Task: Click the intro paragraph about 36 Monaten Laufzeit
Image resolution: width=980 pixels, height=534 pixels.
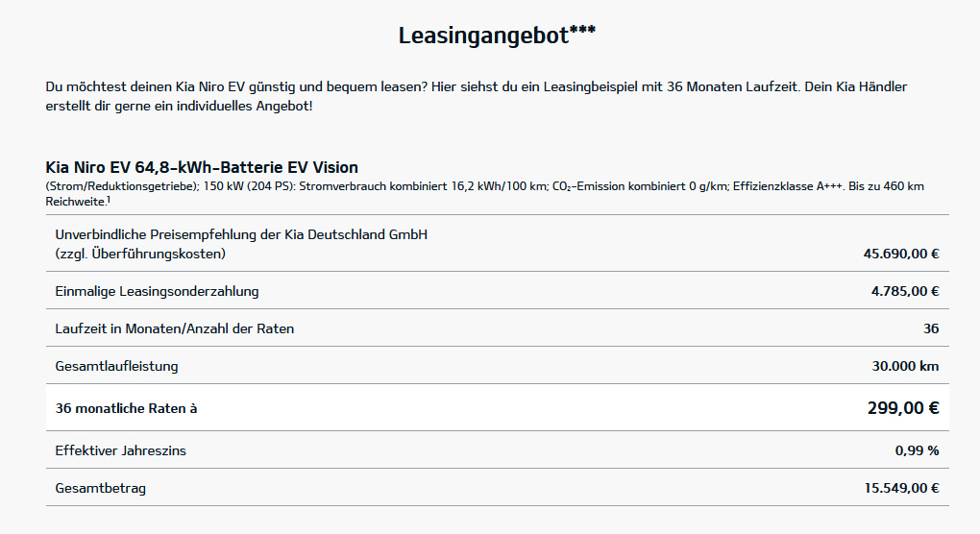Action: (x=476, y=96)
